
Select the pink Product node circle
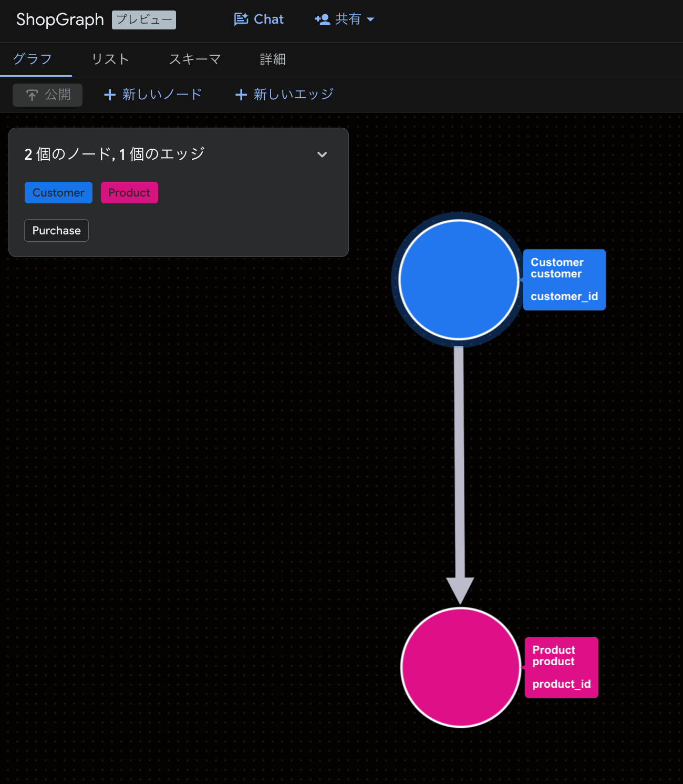[460, 667]
